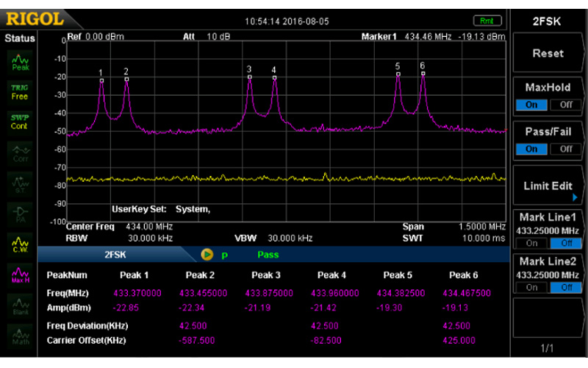Click the 2FSK menu title

tap(548, 21)
